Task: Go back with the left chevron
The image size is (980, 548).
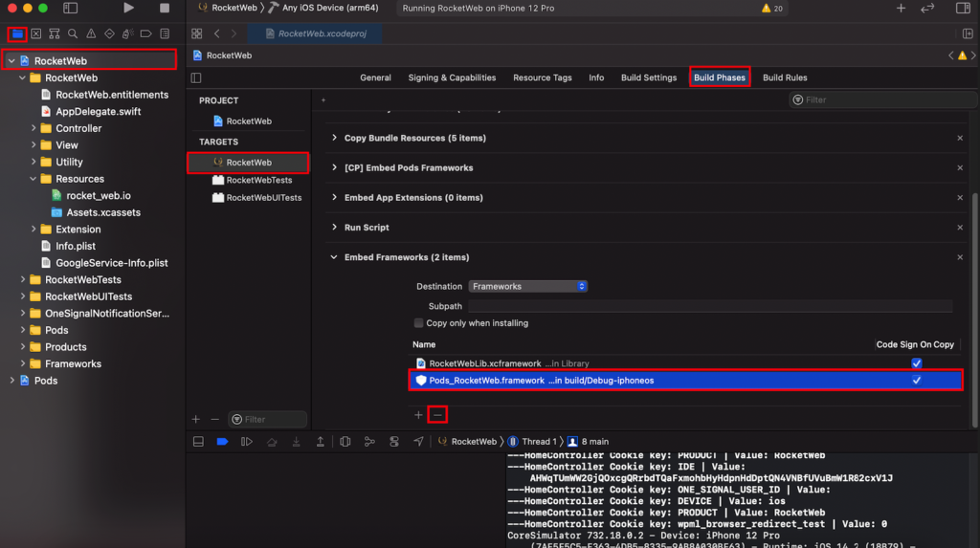Action: click(217, 33)
